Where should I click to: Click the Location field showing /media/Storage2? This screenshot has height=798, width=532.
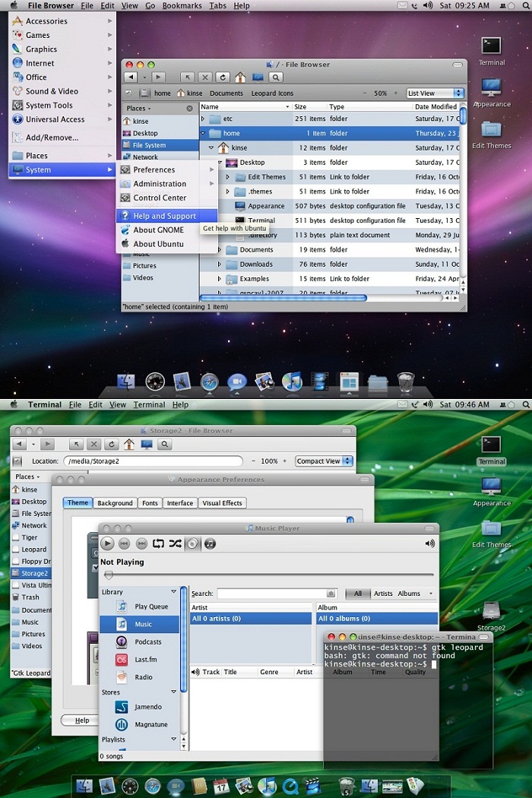pos(153,461)
